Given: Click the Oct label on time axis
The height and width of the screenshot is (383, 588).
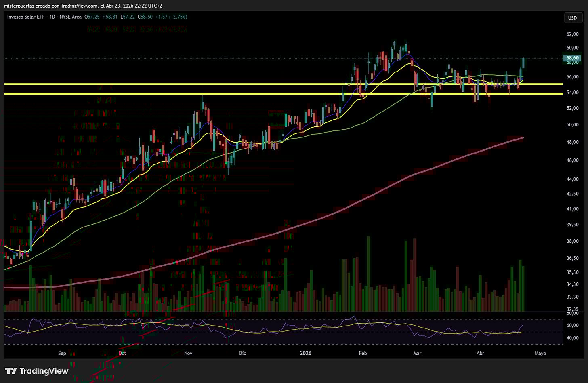Looking at the screenshot, I should click(x=122, y=353).
